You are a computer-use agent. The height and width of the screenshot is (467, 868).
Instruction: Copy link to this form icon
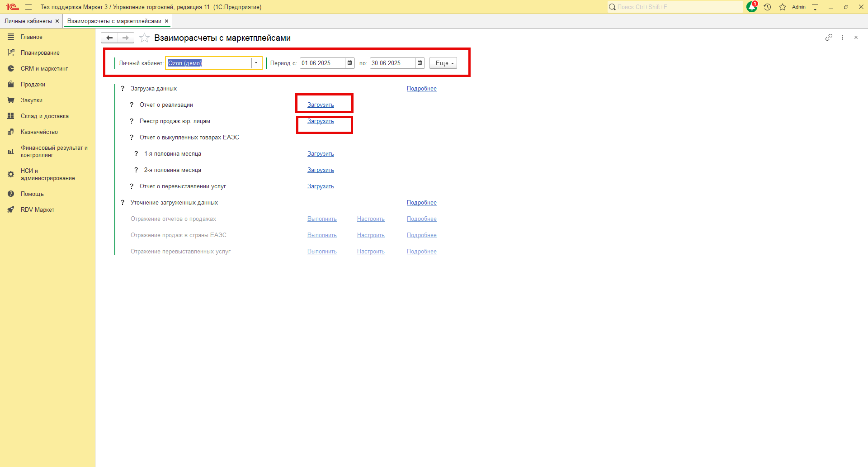point(829,38)
